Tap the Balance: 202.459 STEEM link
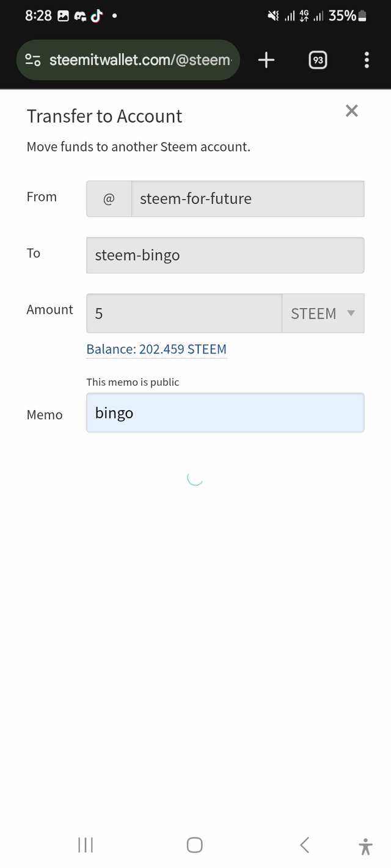This screenshot has height=868, width=391. [156, 349]
